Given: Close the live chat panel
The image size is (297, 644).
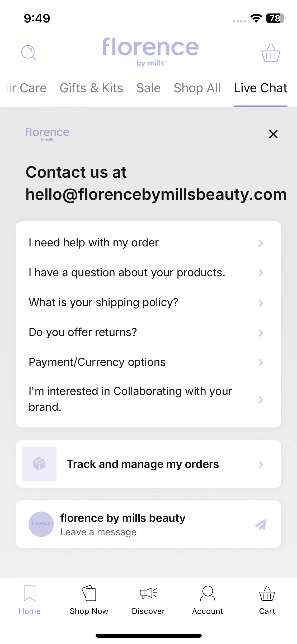Looking at the screenshot, I should pyautogui.click(x=273, y=134).
